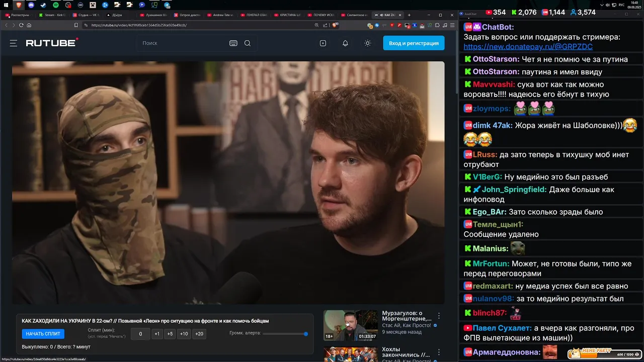The height and width of the screenshot is (362, 644).
Task: Open the Rutube hamburger menu
Action: tap(14, 43)
